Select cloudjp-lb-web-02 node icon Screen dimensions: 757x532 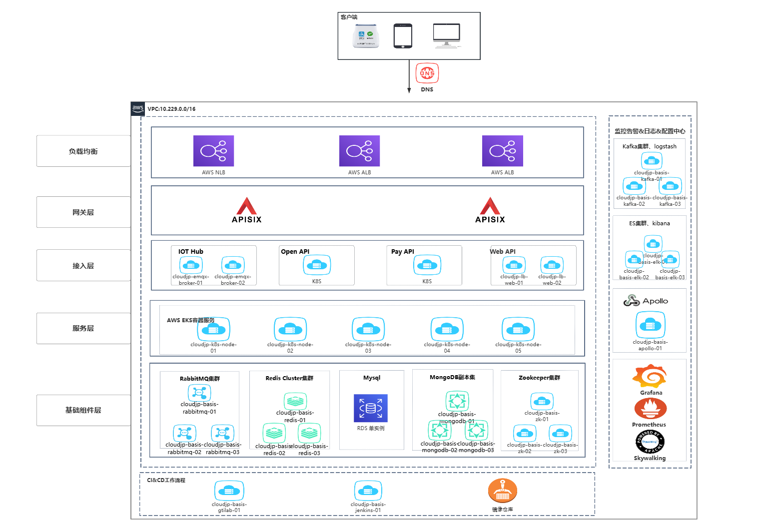[x=552, y=265]
